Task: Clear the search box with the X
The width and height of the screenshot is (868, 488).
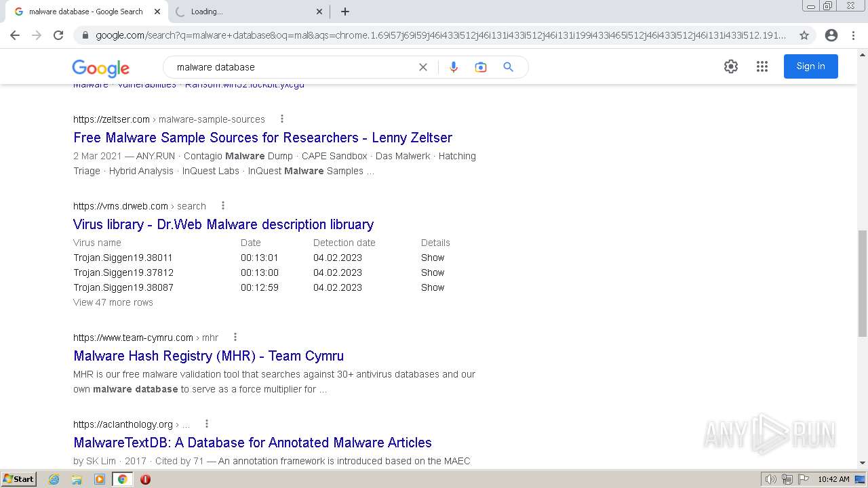Action: (423, 67)
